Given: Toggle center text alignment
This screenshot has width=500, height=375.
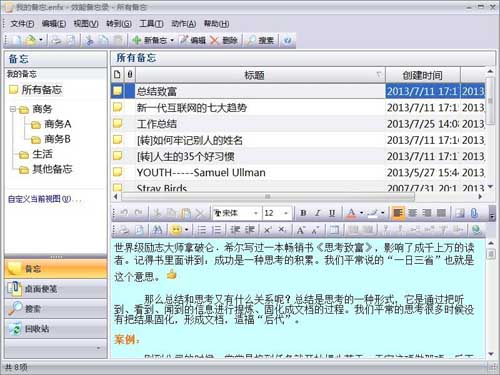Looking at the screenshot, I should point(413,213).
